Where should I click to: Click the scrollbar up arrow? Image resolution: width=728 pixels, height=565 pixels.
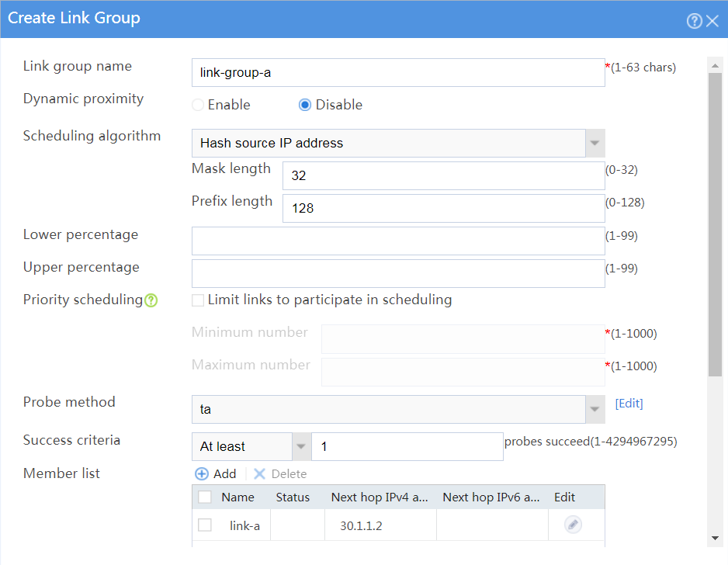715,65
